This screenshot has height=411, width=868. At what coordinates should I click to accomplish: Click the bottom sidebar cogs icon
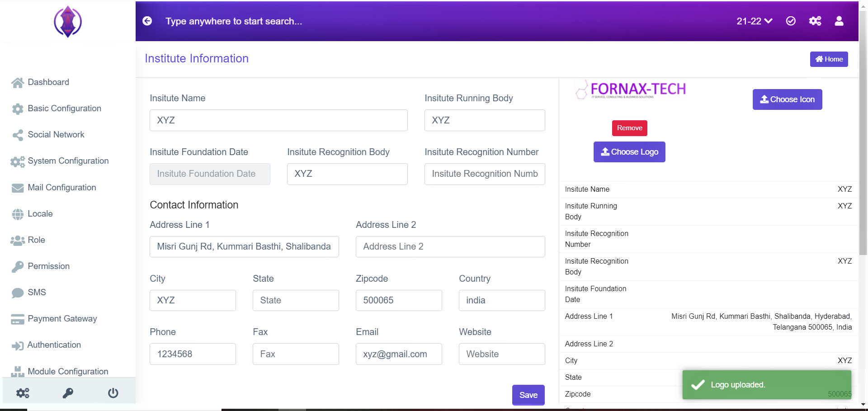pos(23,393)
